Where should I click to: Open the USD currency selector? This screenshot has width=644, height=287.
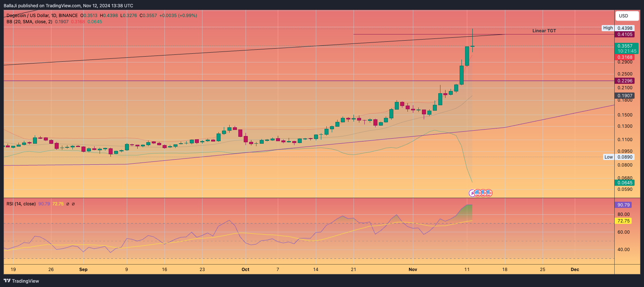click(627, 16)
